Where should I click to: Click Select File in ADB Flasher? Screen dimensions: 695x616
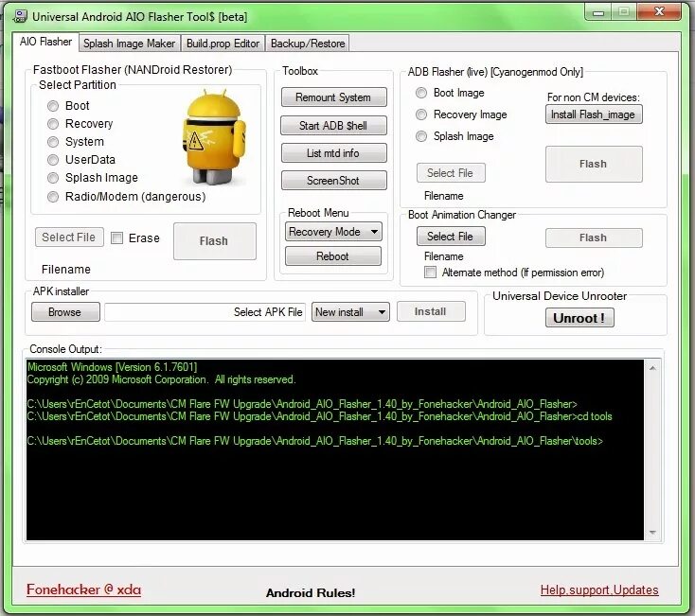coord(451,173)
